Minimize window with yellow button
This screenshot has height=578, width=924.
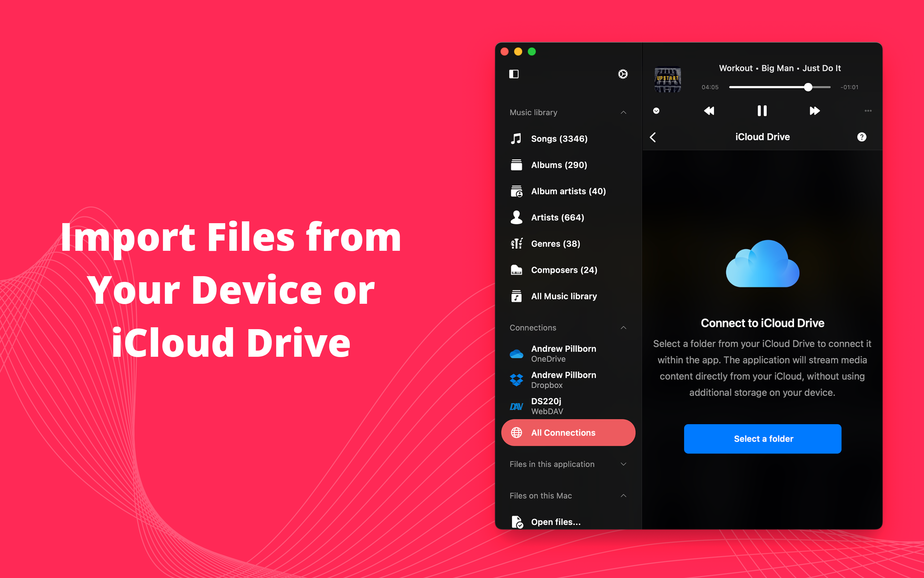518,52
